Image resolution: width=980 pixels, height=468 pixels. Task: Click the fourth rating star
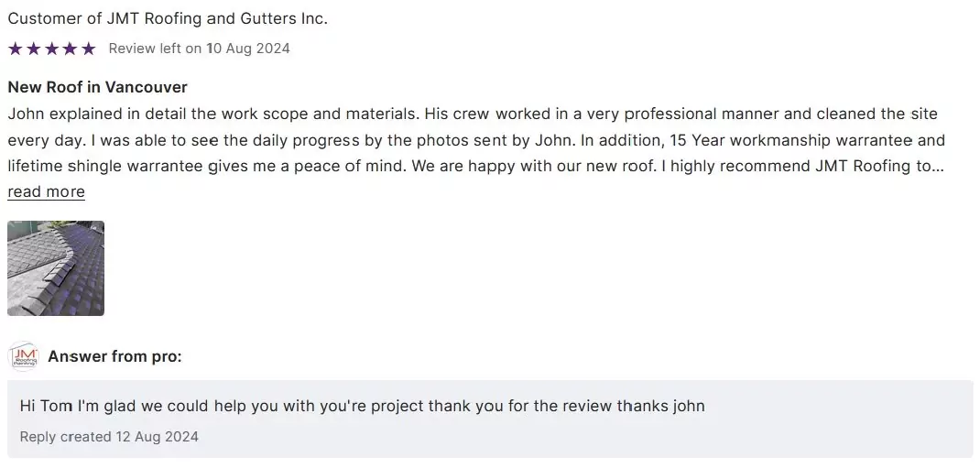coord(71,49)
